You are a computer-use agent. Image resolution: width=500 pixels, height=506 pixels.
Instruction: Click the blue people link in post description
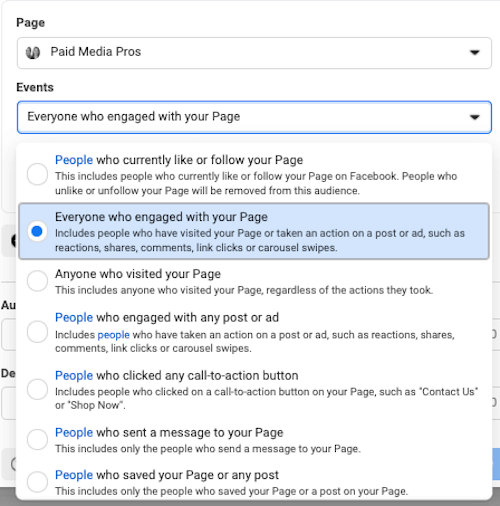click(114, 335)
